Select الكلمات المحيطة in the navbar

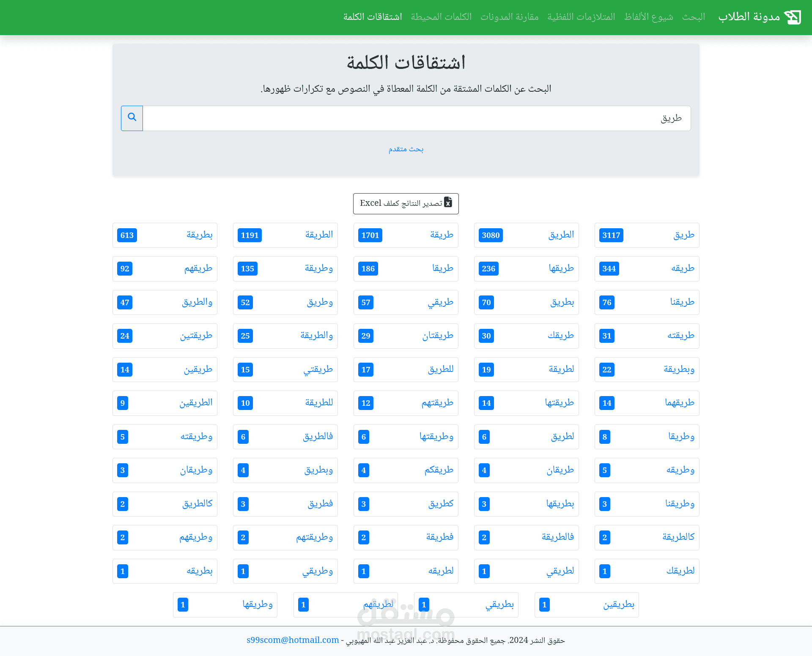(x=441, y=17)
